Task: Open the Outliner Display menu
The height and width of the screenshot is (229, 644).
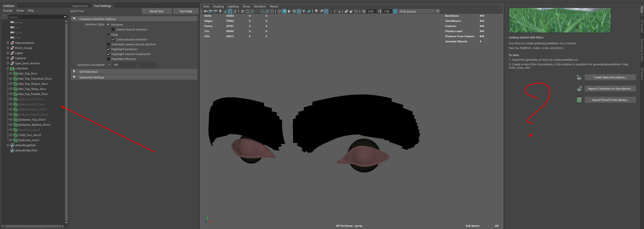Action: pos(8,11)
